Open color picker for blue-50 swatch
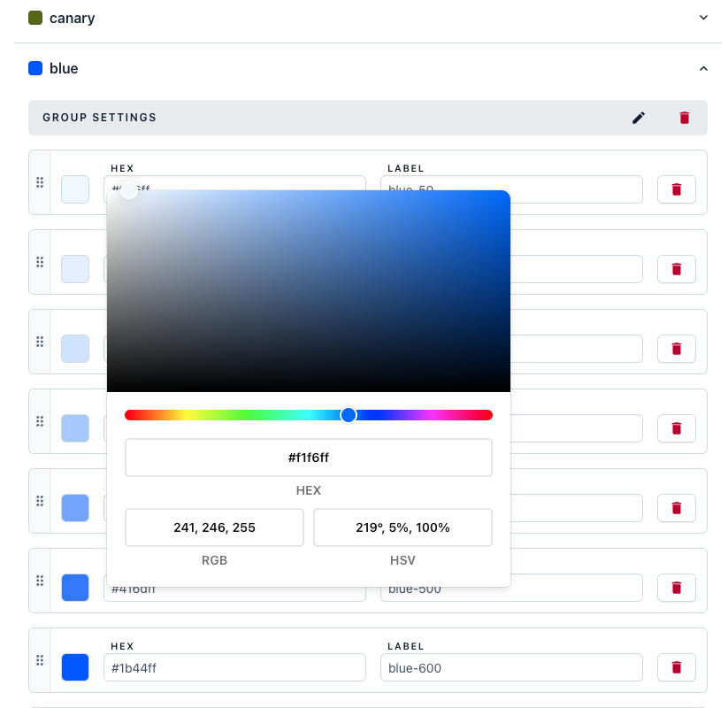Viewport: 728px width, 708px height. [75, 189]
